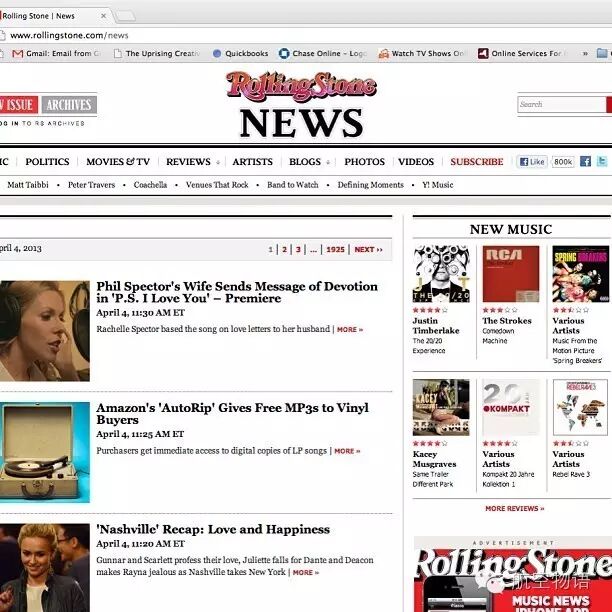
Task: Open the turntable article thumbnail
Action: tap(45, 452)
